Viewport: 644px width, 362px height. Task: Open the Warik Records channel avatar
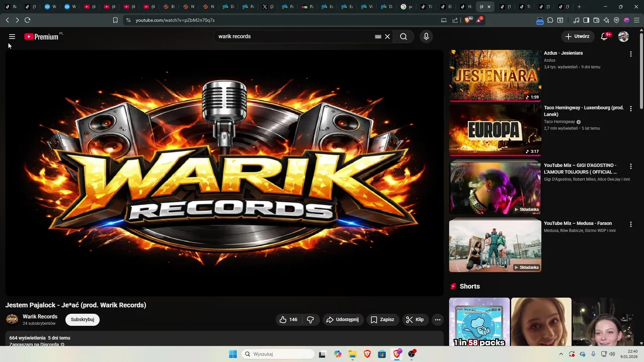[x=12, y=319]
